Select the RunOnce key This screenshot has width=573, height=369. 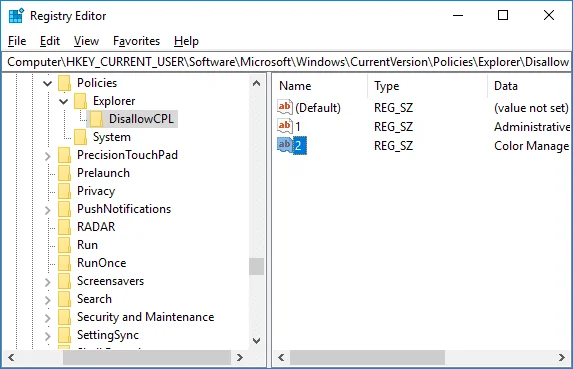tap(102, 263)
